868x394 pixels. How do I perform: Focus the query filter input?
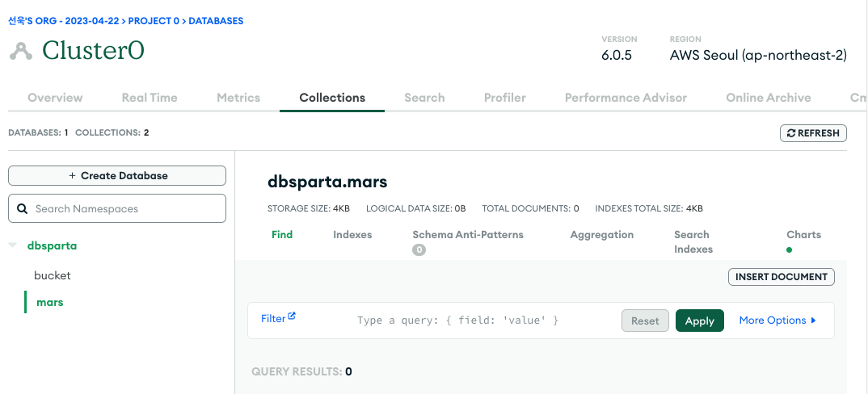457,321
